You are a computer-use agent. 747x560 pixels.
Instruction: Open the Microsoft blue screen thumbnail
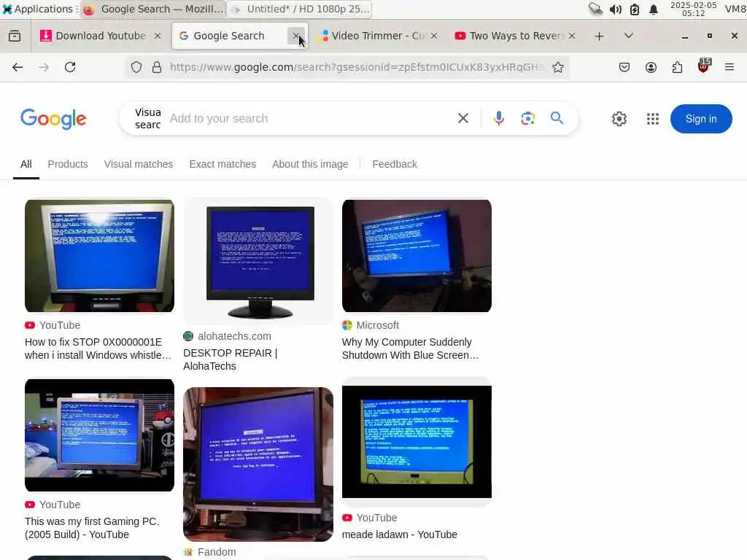[417, 256]
